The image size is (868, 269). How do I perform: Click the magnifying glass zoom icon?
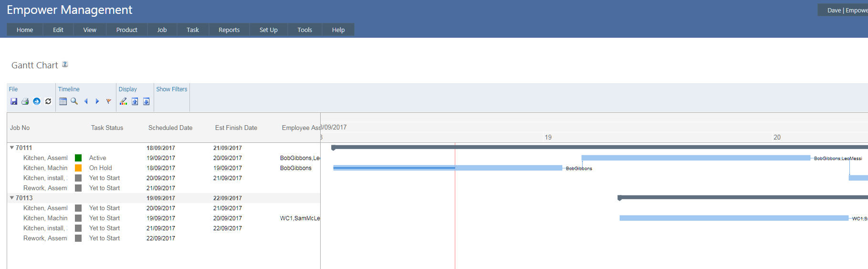tap(74, 101)
